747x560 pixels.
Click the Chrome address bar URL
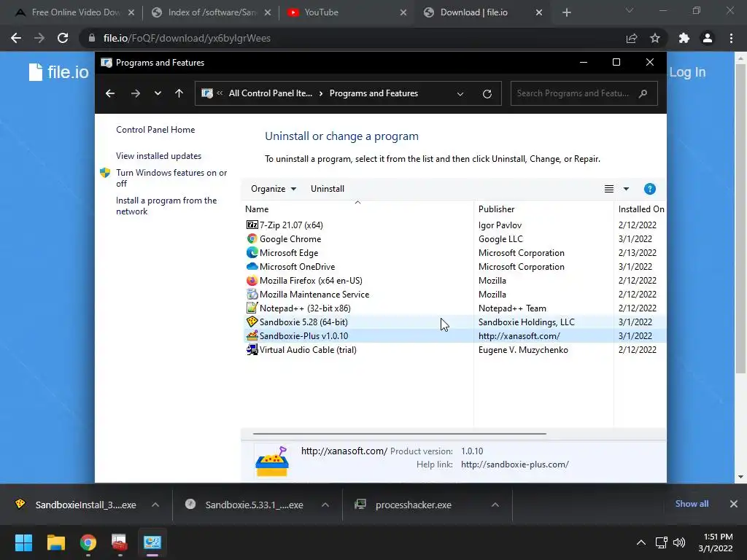[187, 38]
